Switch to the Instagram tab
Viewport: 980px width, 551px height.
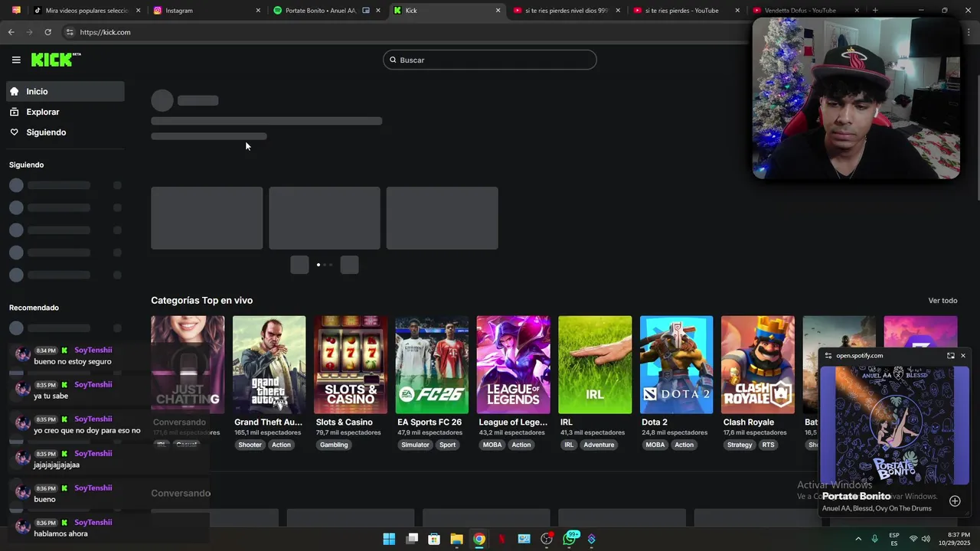pyautogui.click(x=205, y=11)
